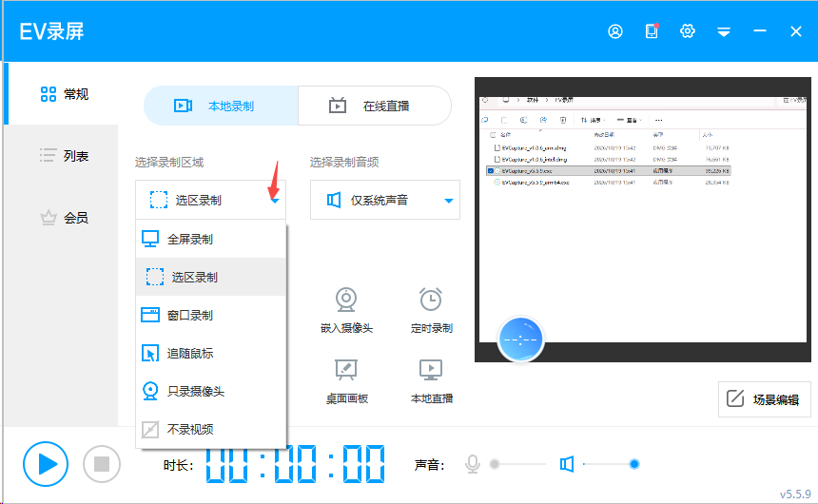Stop recording with the stop button

click(x=102, y=464)
